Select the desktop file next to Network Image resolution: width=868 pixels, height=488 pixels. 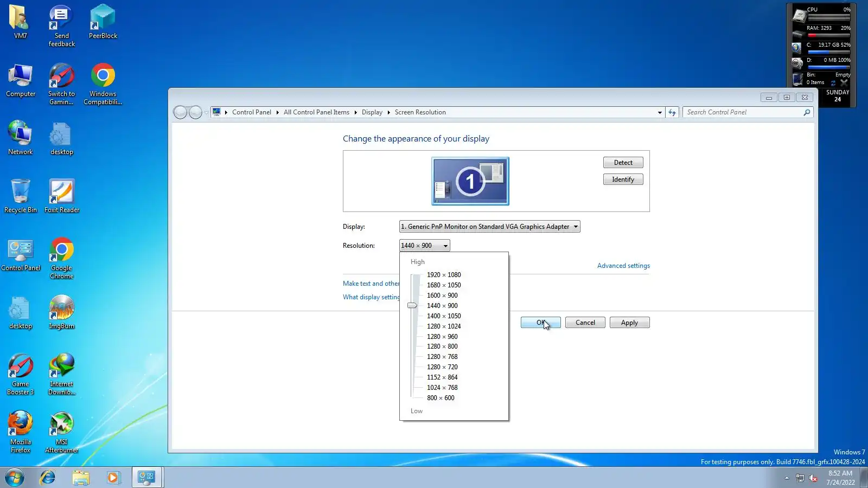(x=61, y=138)
